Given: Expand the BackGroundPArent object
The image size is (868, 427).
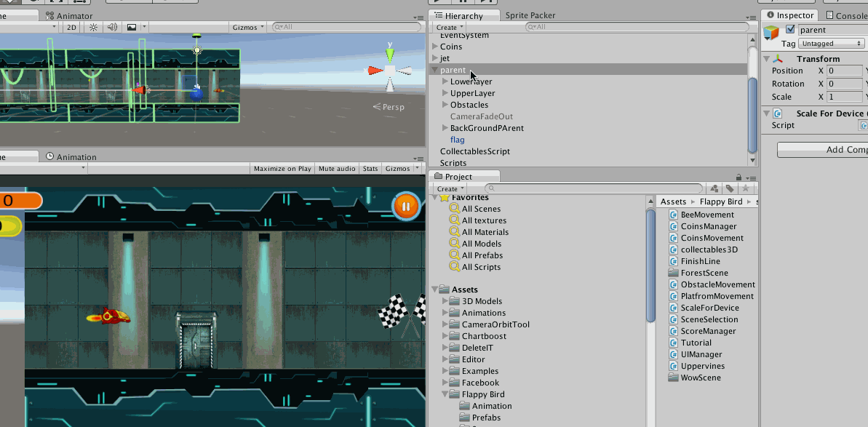Looking at the screenshot, I should (445, 128).
